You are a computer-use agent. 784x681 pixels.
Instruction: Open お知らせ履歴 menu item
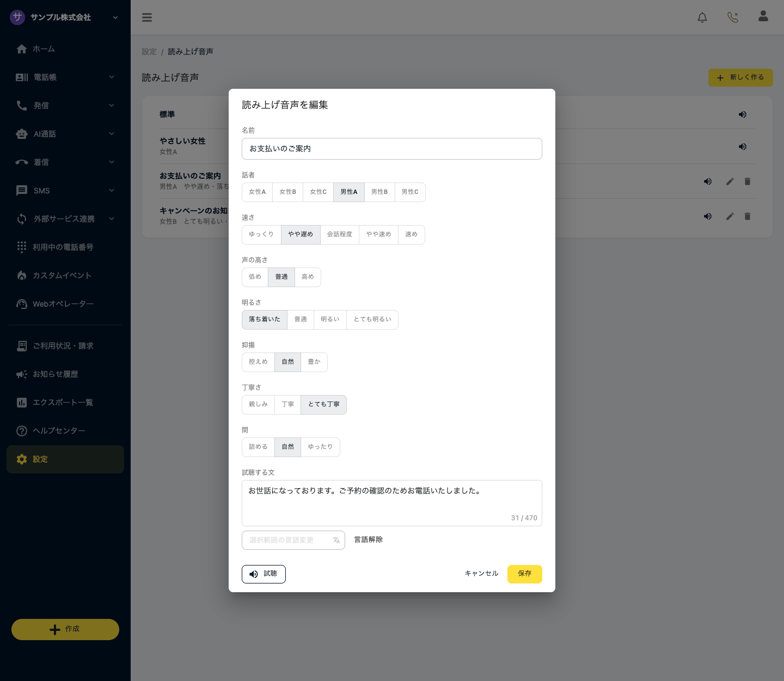tap(65, 374)
